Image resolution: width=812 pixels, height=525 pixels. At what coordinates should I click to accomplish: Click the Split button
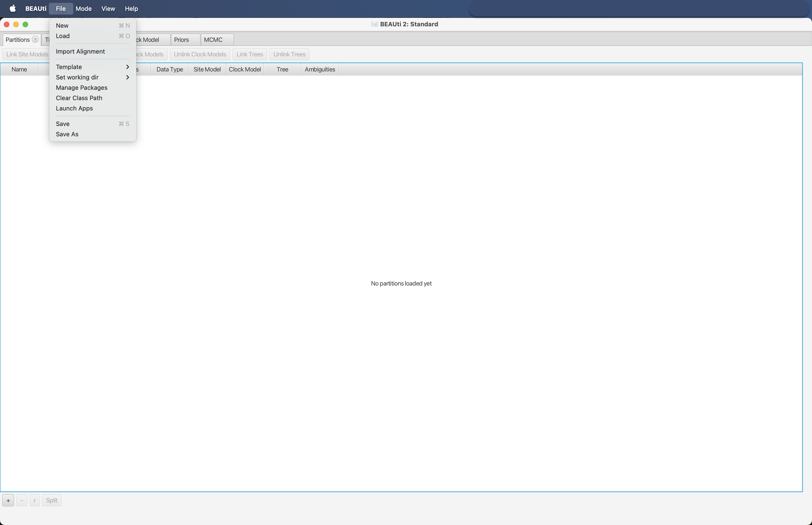[52, 501]
